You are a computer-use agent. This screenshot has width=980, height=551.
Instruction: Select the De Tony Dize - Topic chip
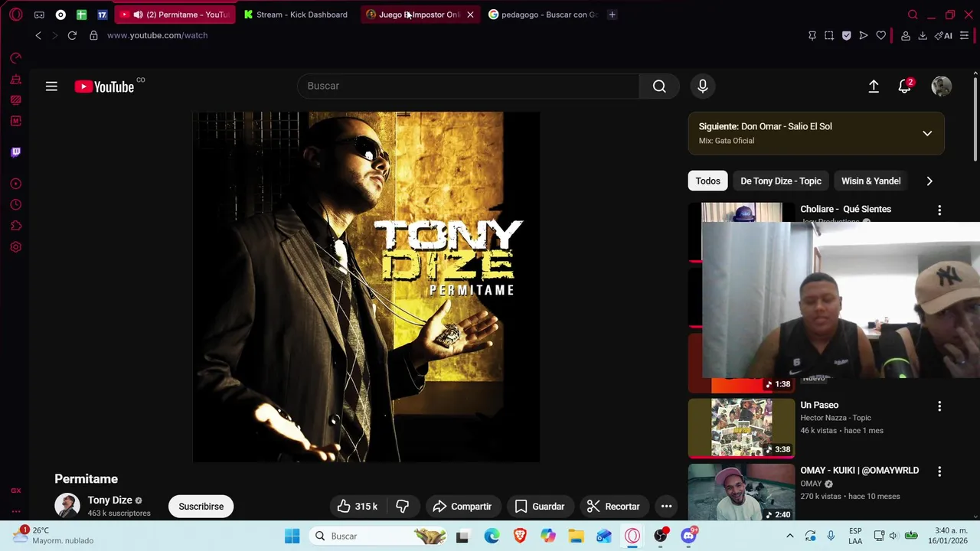tap(780, 181)
